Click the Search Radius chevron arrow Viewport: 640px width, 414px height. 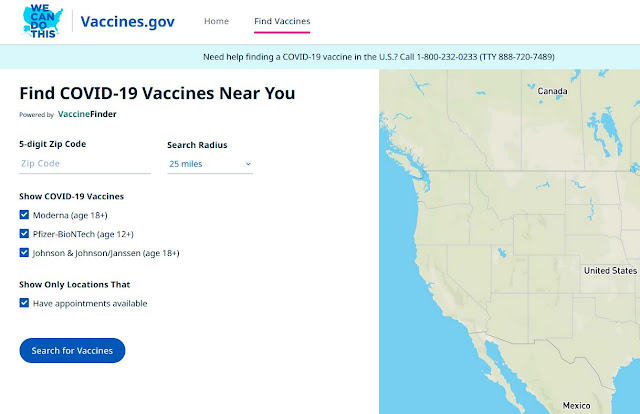[247, 163]
